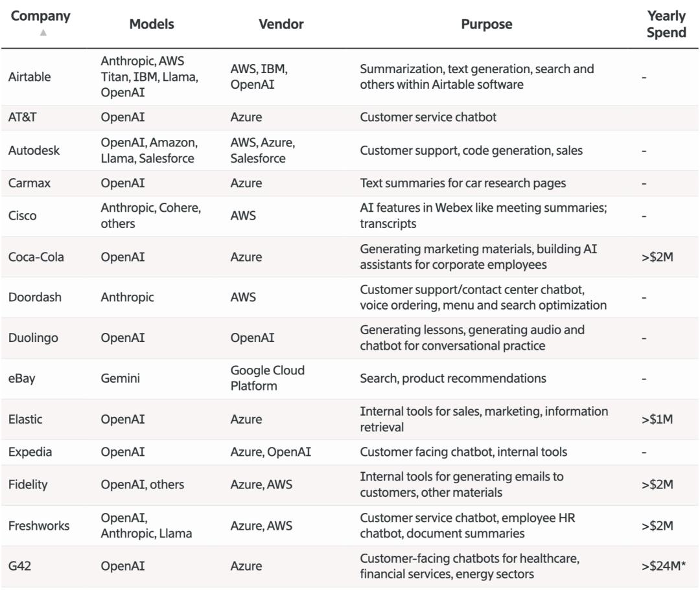
Task: Select the Expedia vendor cell Azure, OpenAI
Action: coord(270,452)
